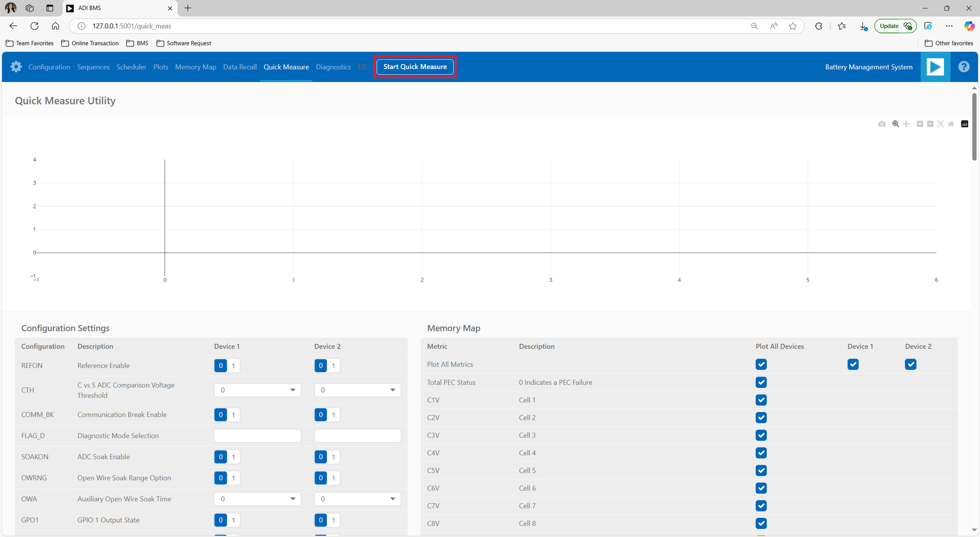The image size is (980, 537).
Task: Click the browser home icon
Action: point(55,26)
